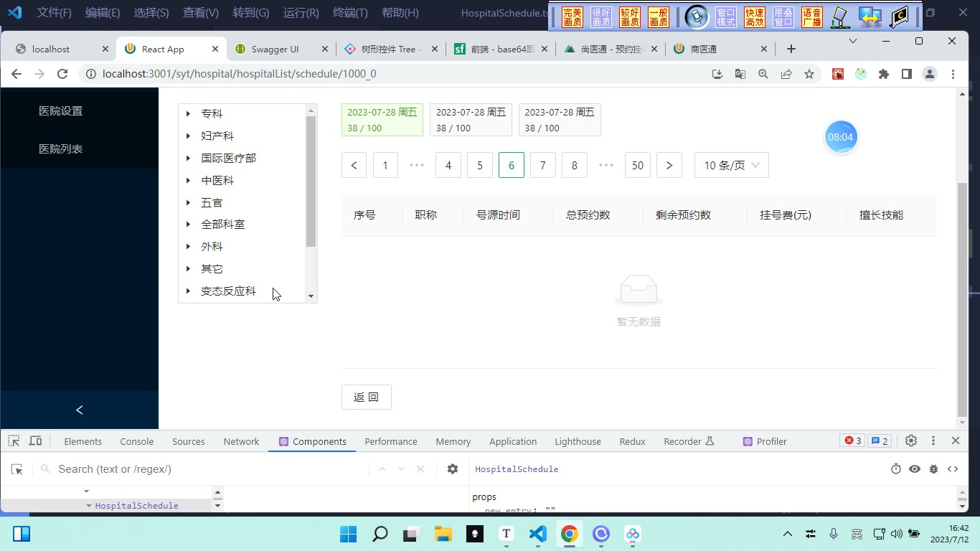Reload the current browser page

click(x=62, y=74)
